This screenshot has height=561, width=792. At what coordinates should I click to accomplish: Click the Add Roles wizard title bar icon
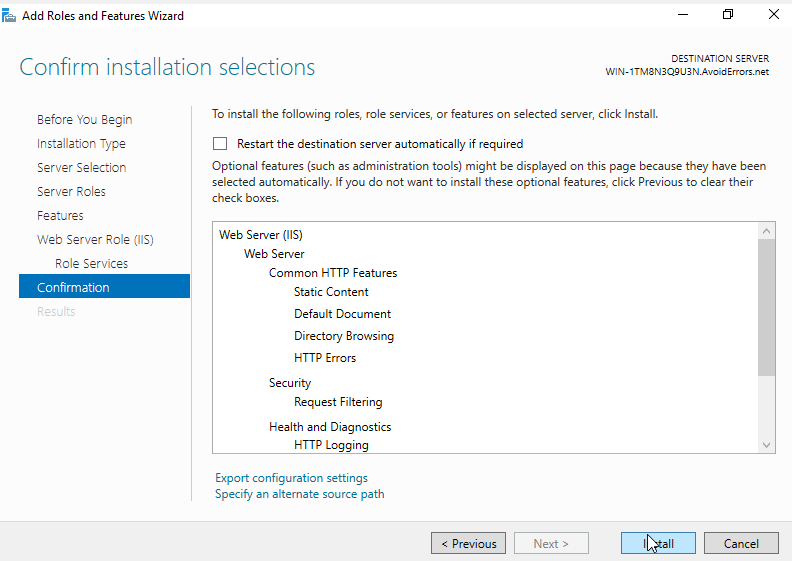[x=9, y=16]
